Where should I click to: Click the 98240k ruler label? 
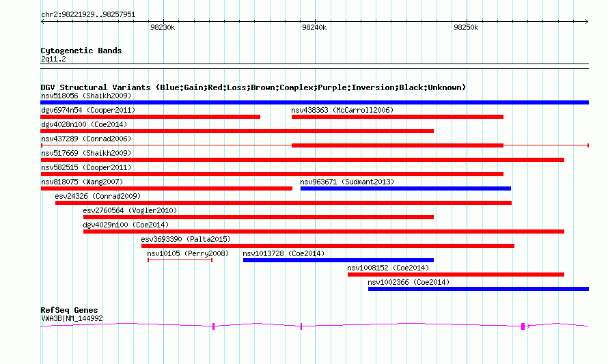314,27
